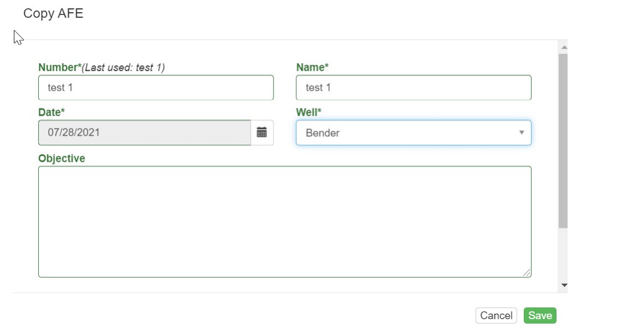Image resolution: width=644 pixels, height=328 pixels.
Task: Click the Number field label
Action: [60, 68]
